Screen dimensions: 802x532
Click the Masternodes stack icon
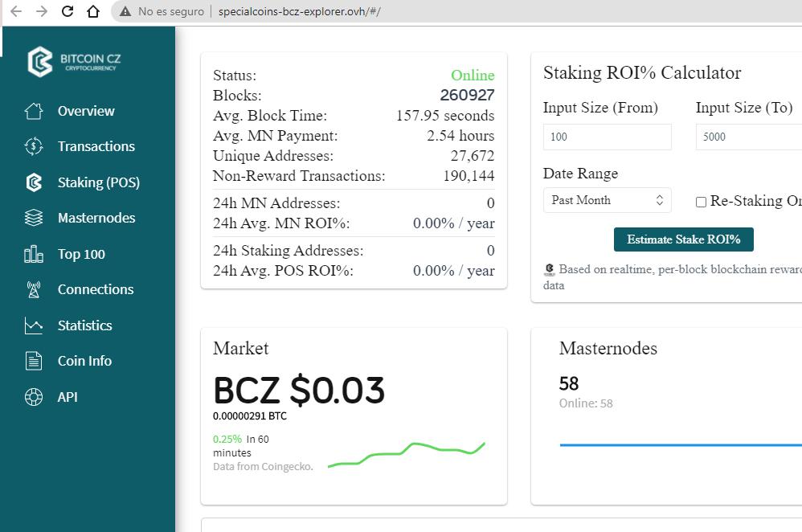click(x=34, y=218)
